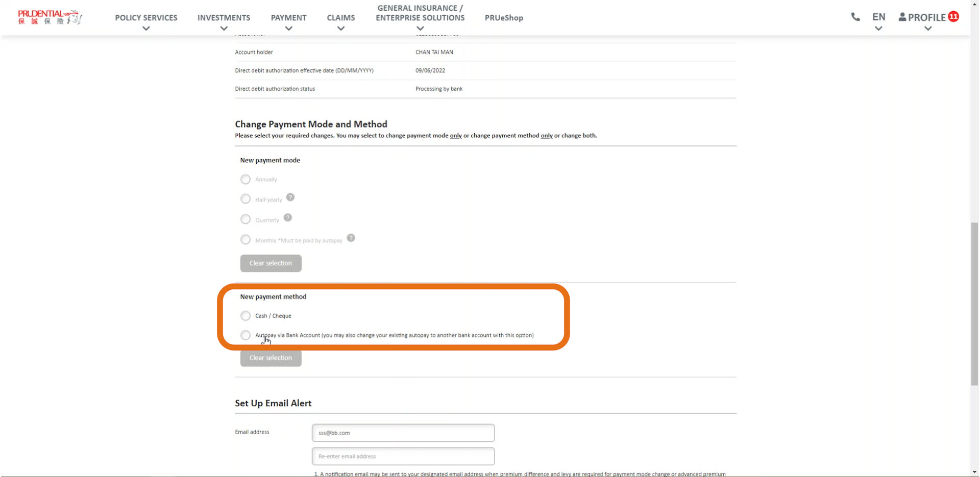This screenshot has height=477, width=980.
Task: Open the EN language dropdown
Action: 878,28
